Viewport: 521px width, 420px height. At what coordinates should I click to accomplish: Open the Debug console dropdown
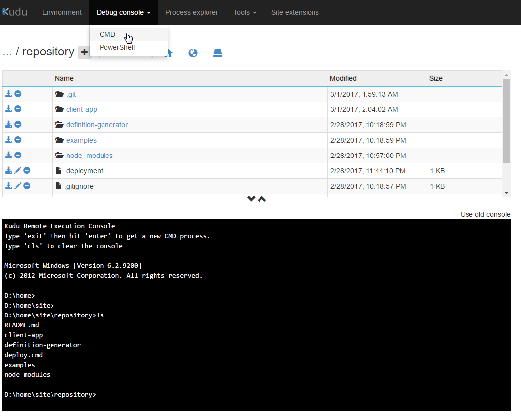click(x=123, y=12)
